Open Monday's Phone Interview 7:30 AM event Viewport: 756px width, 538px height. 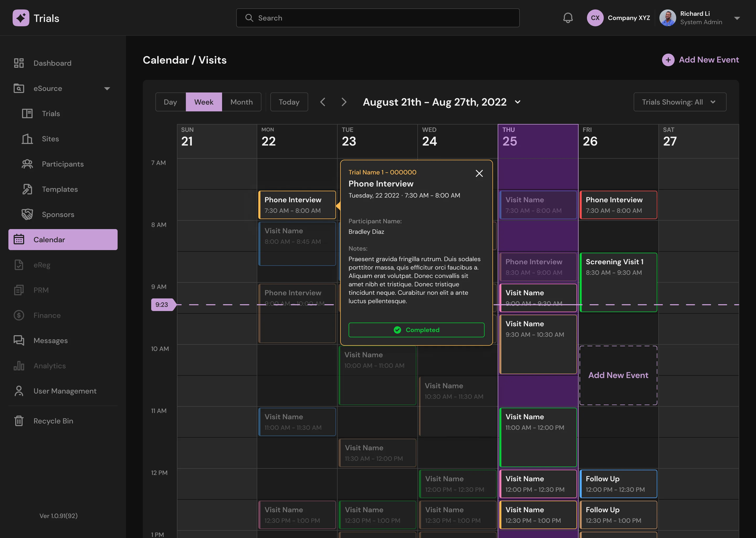tap(297, 205)
